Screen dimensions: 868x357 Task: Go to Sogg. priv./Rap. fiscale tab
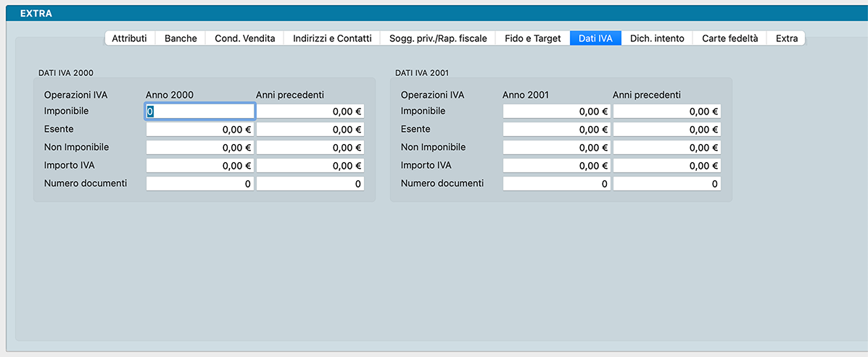coord(438,38)
